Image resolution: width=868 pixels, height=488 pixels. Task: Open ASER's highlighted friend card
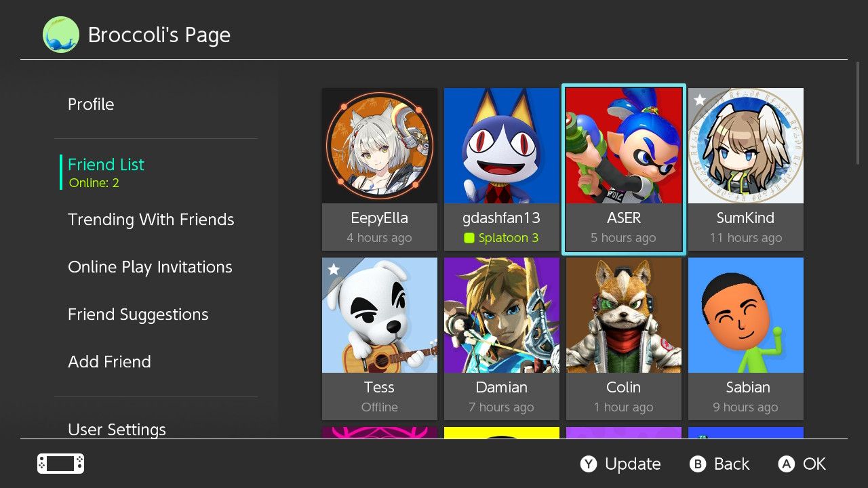[624, 169]
